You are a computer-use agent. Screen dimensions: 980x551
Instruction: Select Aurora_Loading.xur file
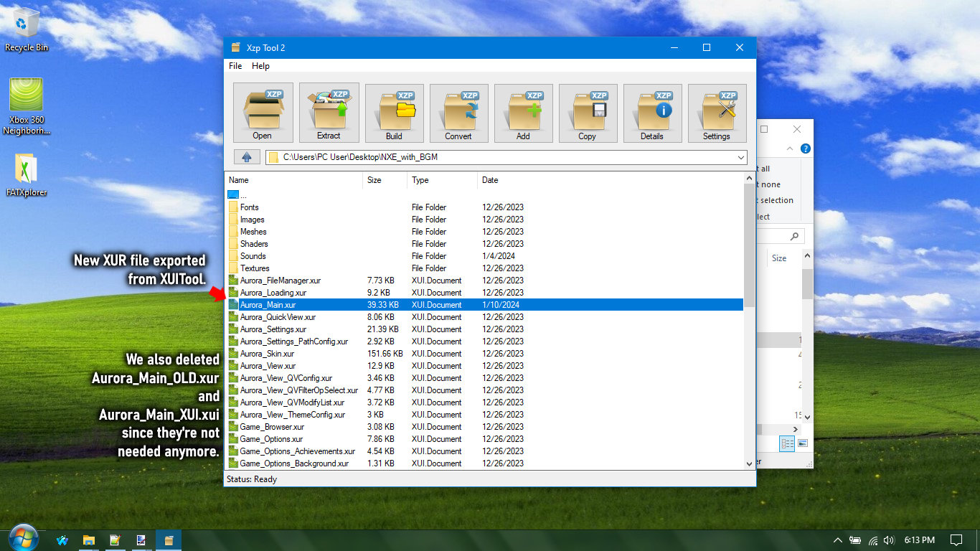coord(484,293)
